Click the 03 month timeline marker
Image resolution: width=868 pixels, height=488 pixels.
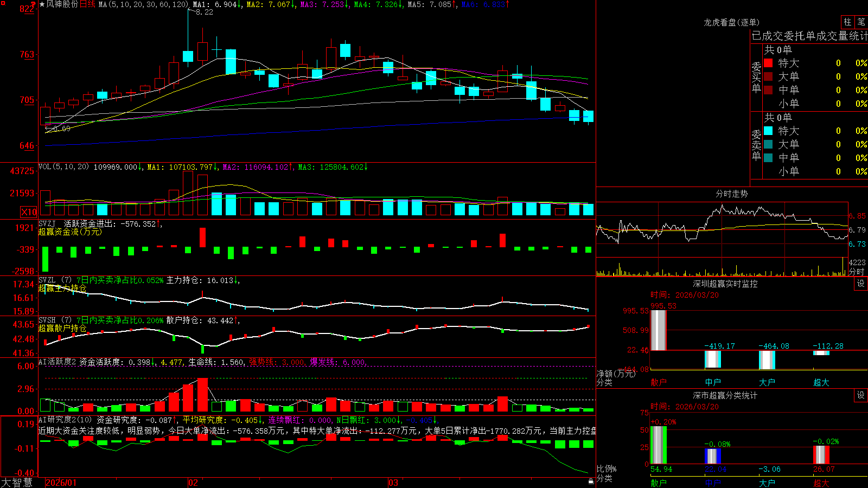tap(393, 483)
